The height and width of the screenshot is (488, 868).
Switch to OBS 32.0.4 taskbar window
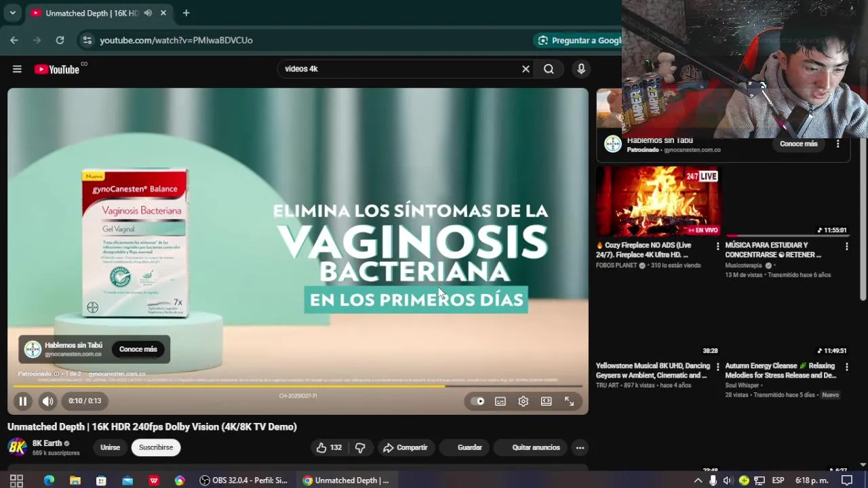245,480
